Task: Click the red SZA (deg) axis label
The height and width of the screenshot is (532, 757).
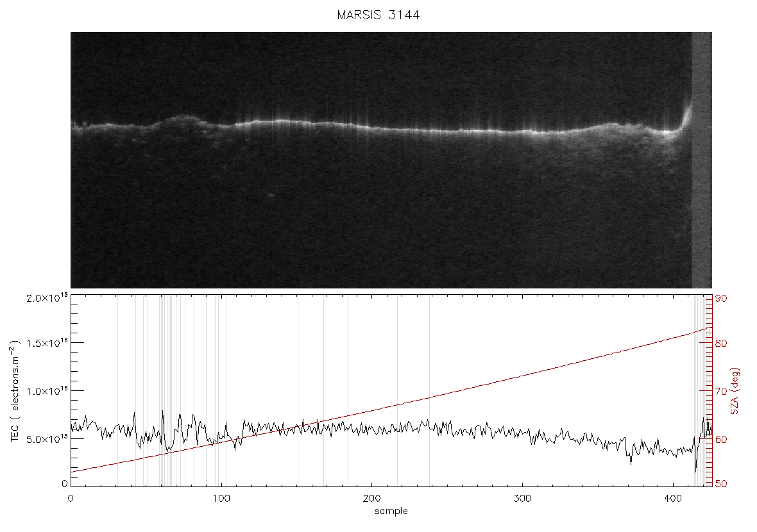Action: coord(735,391)
